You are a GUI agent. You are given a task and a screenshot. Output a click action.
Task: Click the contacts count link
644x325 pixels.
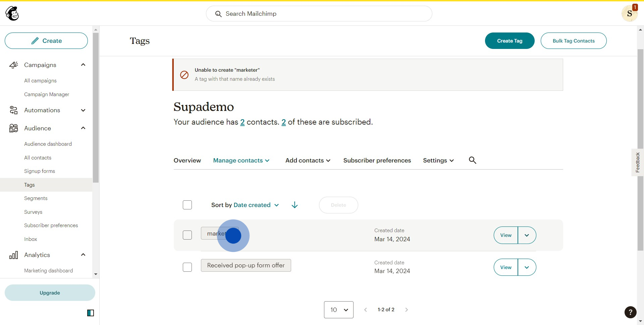point(242,122)
